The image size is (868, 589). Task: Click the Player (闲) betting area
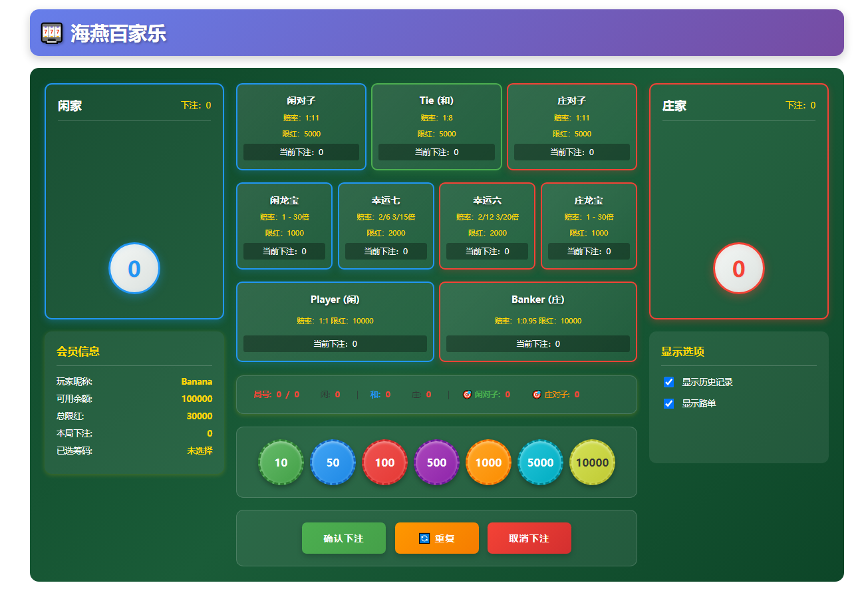tap(335, 321)
